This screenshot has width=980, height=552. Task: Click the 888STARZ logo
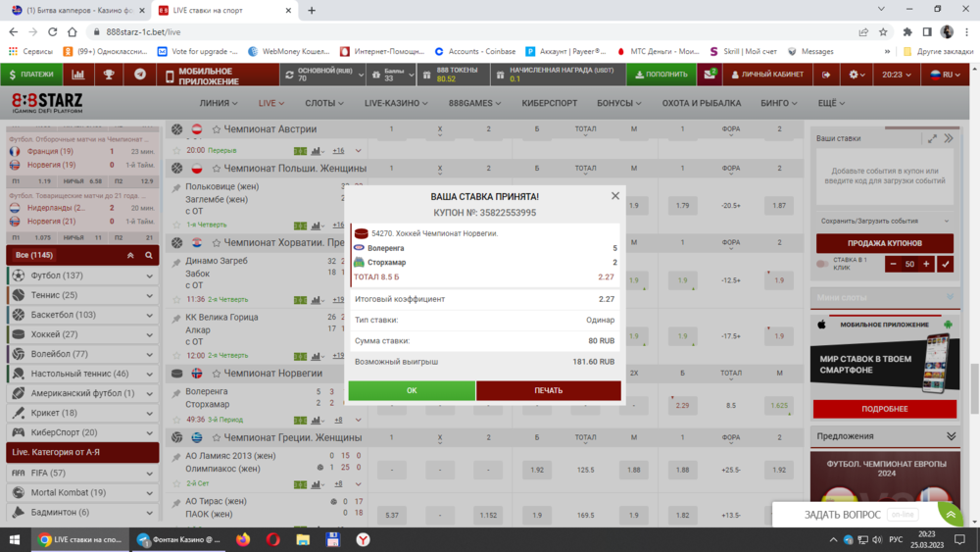47,103
